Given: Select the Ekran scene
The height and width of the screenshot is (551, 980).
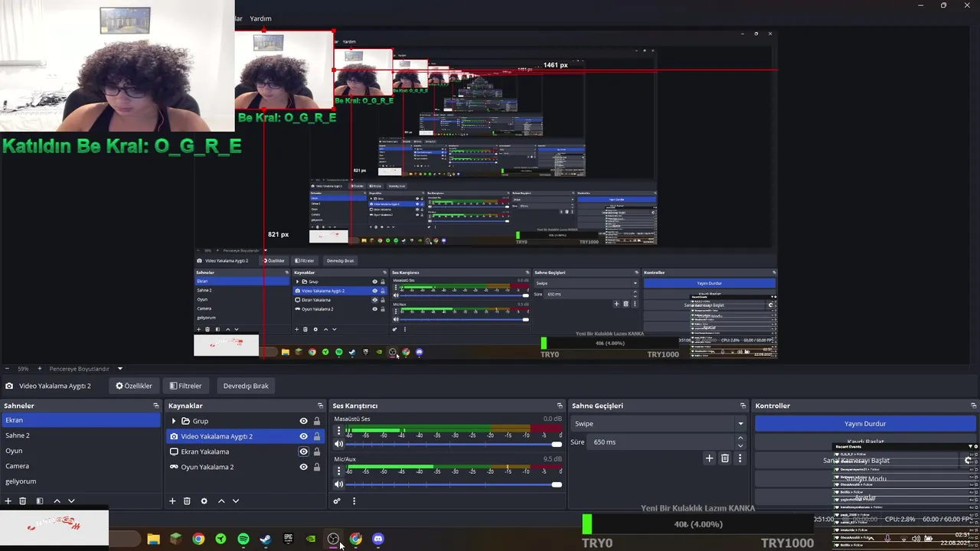Looking at the screenshot, I should click(x=82, y=420).
